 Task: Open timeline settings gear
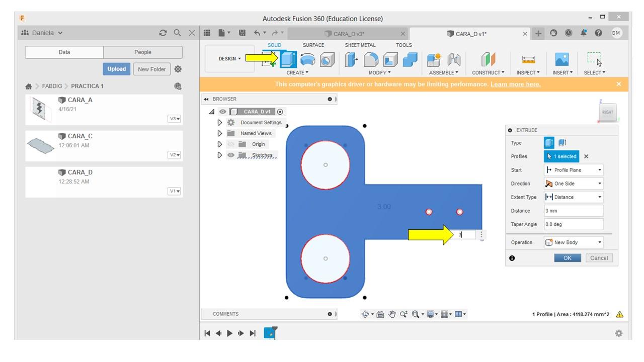click(x=619, y=333)
